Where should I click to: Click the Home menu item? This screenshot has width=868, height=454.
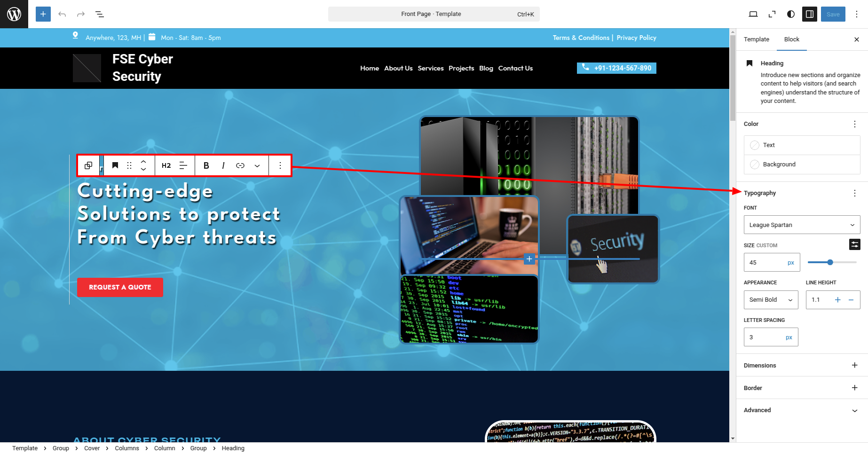pyautogui.click(x=370, y=68)
